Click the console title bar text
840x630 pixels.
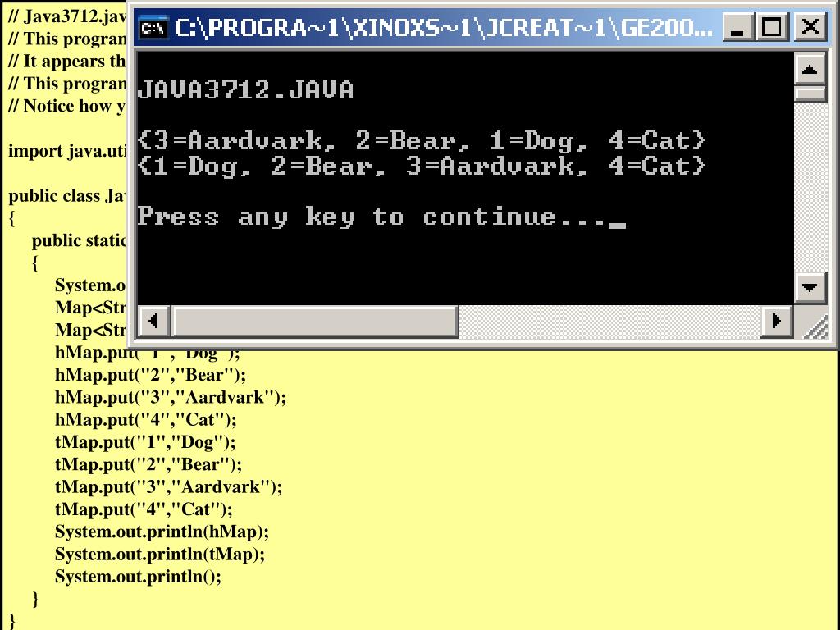(444, 27)
